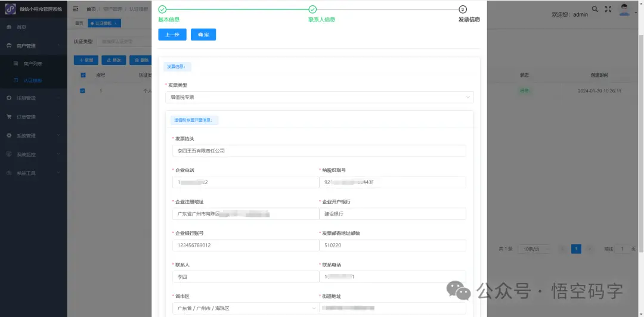Toggle the checkbox for row 1
This screenshot has width=644, height=317.
(82, 91)
